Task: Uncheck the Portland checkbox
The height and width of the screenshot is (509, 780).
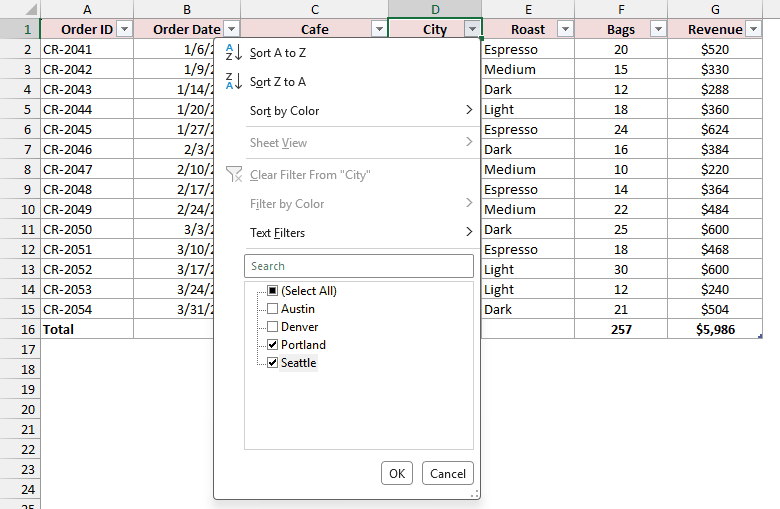Action: (x=273, y=344)
